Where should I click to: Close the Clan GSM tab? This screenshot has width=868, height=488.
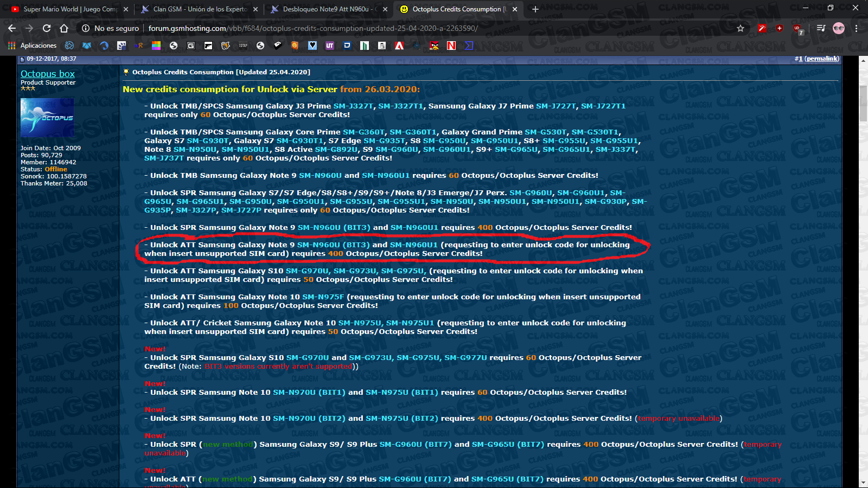(x=255, y=9)
